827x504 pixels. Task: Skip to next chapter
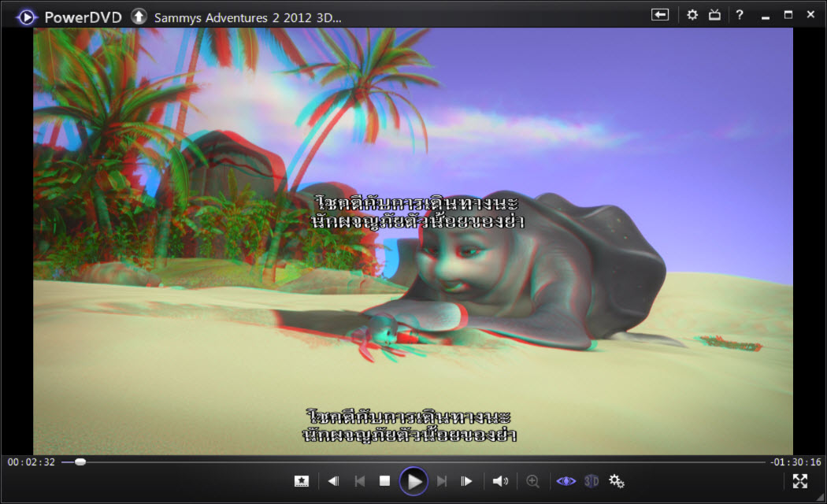click(442, 481)
